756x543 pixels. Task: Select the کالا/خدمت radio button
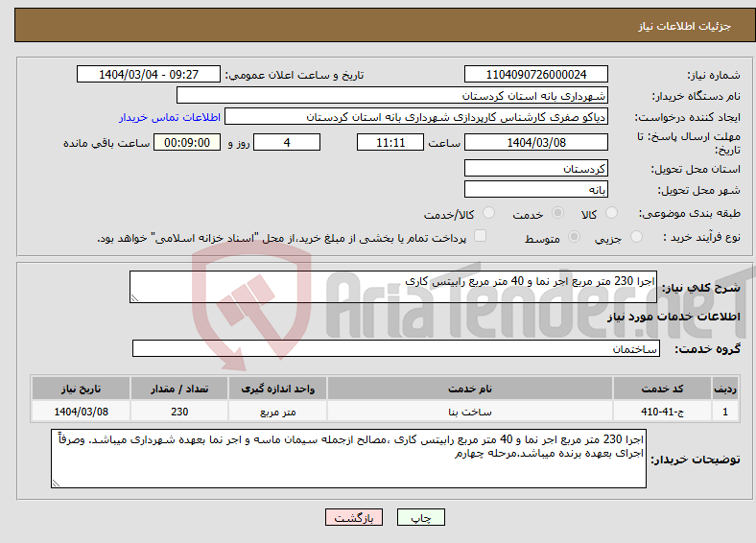(x=489, y=213)
